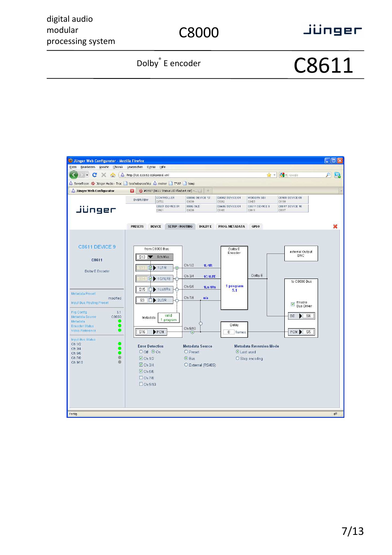
Task: Select Preset as Metadata Source
Action: tap(186, 352)
